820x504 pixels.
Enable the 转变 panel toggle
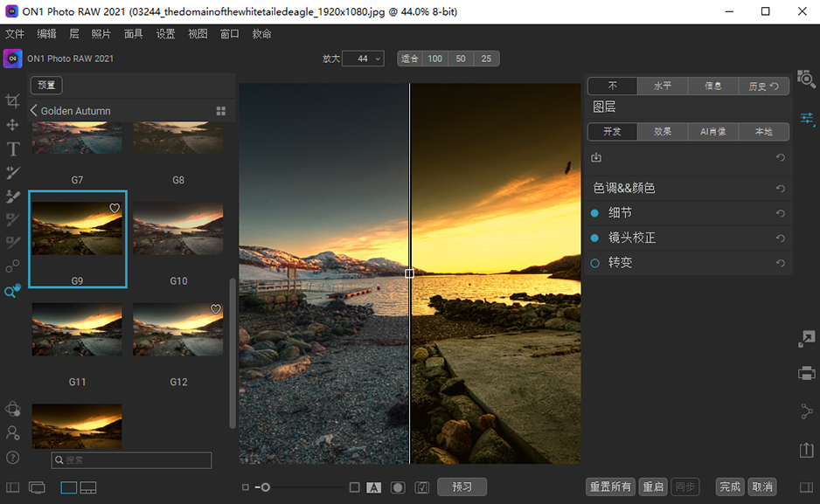click(x=594, y=263)
